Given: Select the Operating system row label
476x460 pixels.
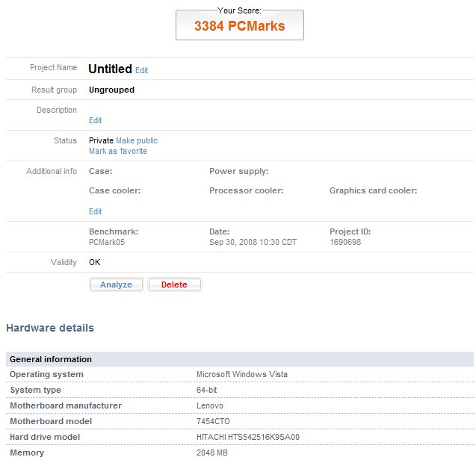Looking at the screenshot, I should 46,374.
